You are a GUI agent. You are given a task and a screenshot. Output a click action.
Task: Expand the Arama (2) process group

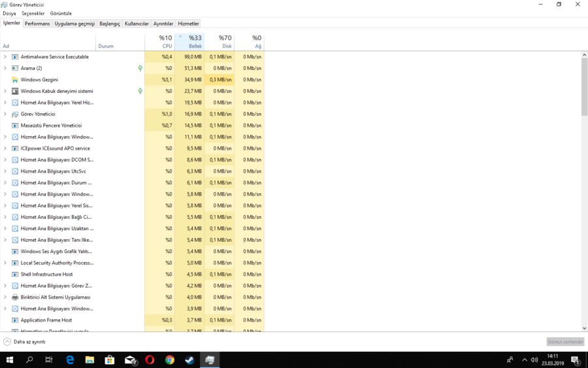click(5, 68)
